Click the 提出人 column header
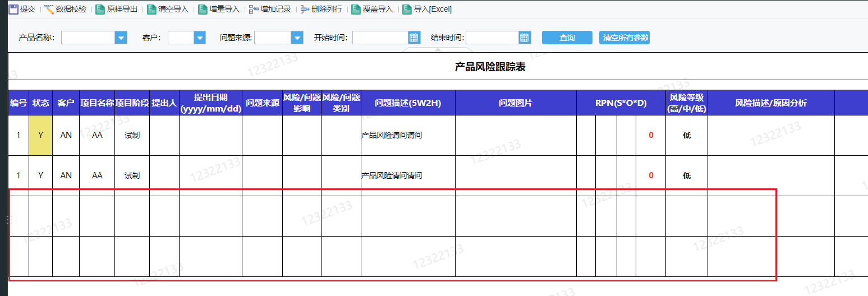 coord(164,103)
